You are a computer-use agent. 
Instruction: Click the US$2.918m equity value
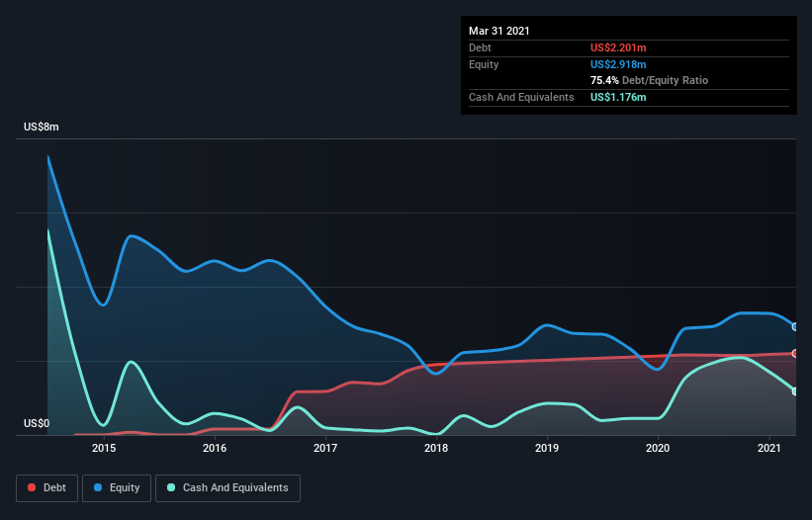pos(618,64)
